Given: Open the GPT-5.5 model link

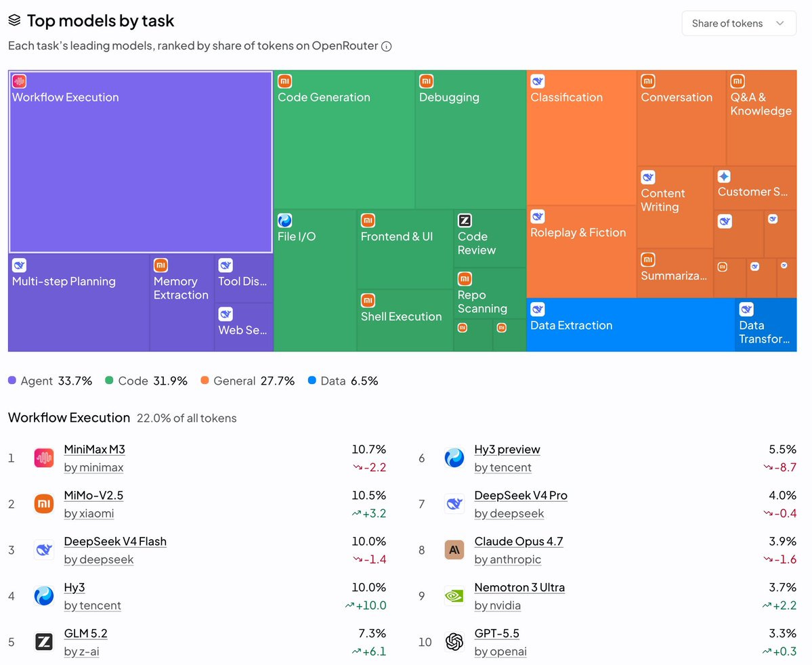Looking at the screenshot, I should click(x=496, y=634).
